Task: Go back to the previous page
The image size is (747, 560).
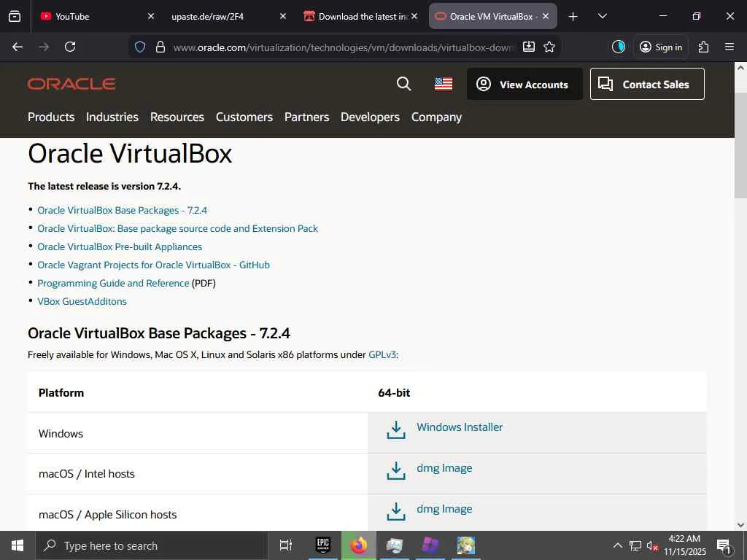Action: coord(18,47)
